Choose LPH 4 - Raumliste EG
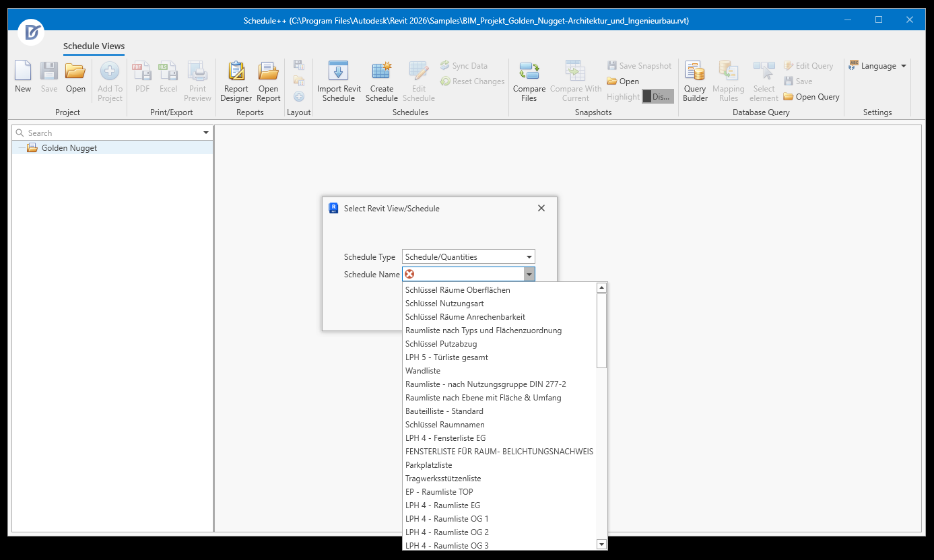This screenshot has height=560, width=934. [500, 505]
